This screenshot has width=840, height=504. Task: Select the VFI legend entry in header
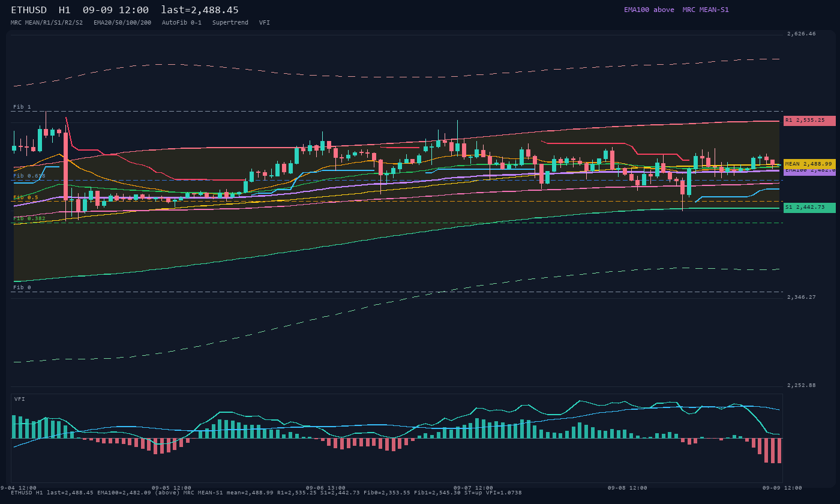265,22
